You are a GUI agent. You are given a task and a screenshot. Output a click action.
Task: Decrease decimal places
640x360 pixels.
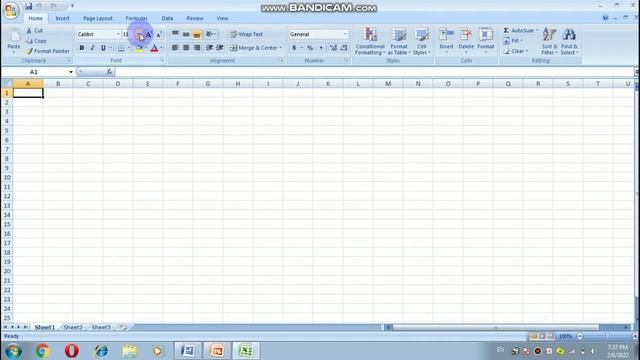[344, 48]
